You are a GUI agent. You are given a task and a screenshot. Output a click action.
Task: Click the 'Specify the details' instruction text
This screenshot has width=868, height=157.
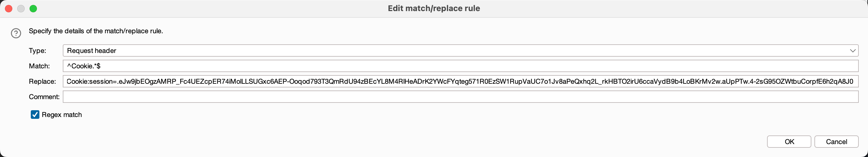click(96, 31)
